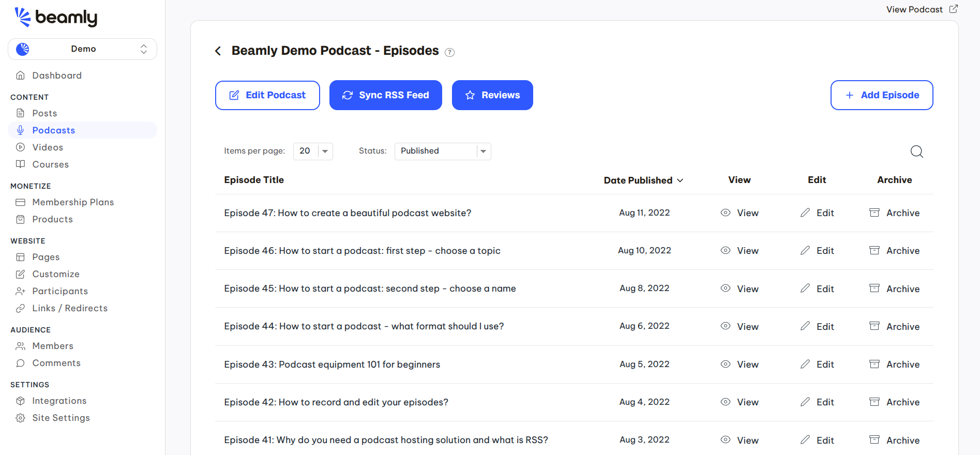The width and height of the screenshot is (980, 455).
Task: Open the Courses section
Action: coord(50,164)
